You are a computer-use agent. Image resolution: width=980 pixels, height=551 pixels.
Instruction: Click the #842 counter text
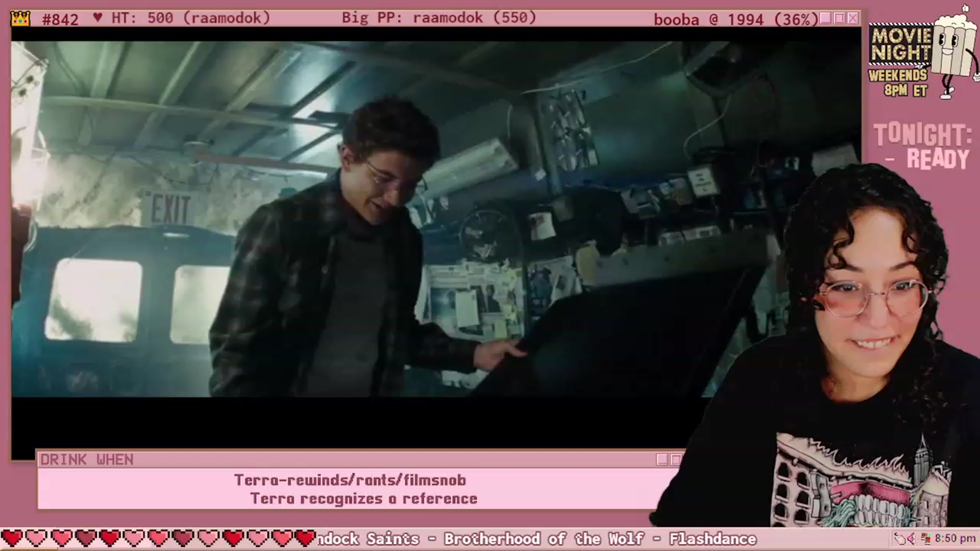tap(60, 19)
